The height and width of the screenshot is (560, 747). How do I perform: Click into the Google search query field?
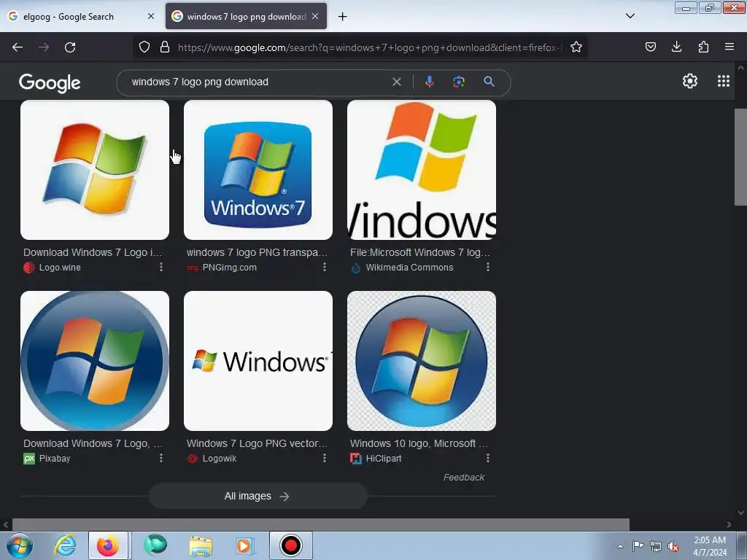click(258, 82)
